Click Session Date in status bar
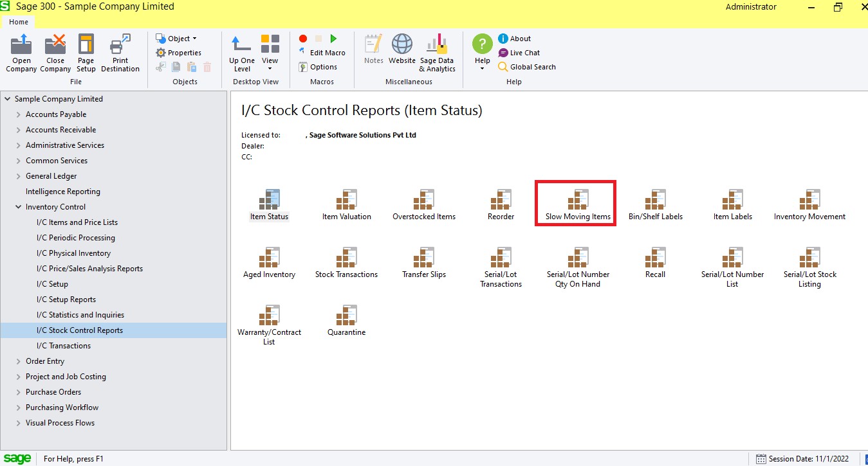This screenshot has width=868, height=466. click(x=802, y=459)
